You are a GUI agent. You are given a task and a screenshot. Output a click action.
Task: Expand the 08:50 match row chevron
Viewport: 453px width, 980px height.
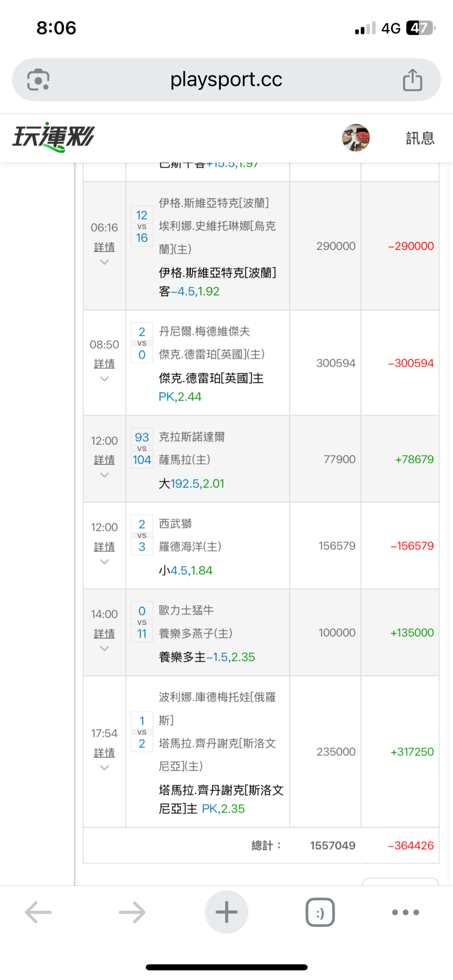[104, 379]
